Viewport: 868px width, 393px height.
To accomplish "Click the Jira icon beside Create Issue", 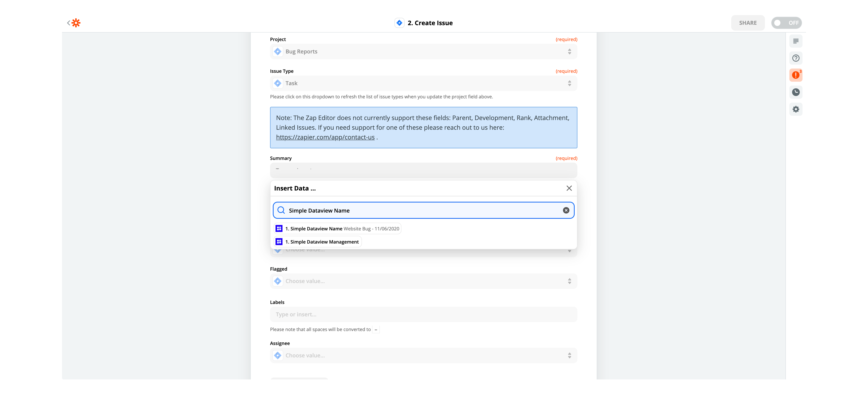I will pyautogui.click(x=399, y=23).
